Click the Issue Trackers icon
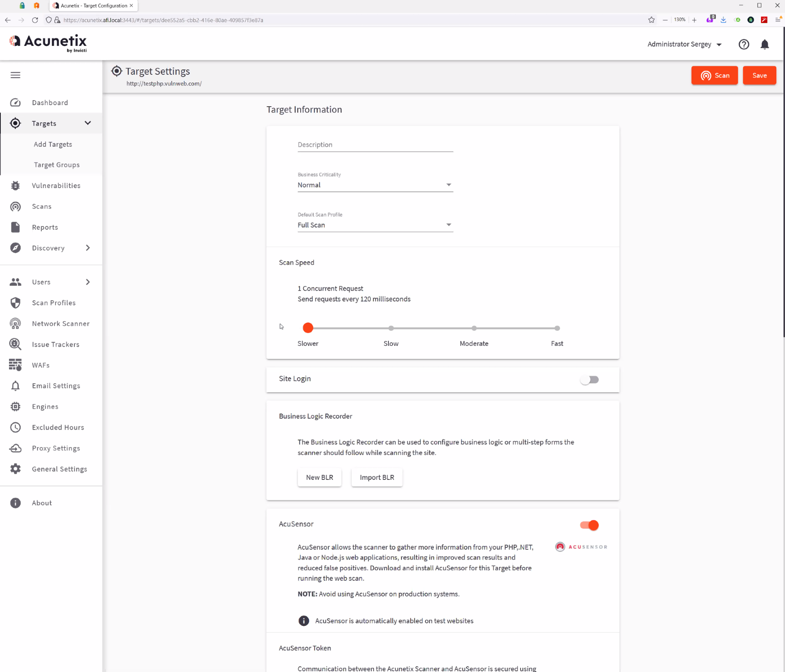This screenshot has width=785, height=672. point(16,344)
